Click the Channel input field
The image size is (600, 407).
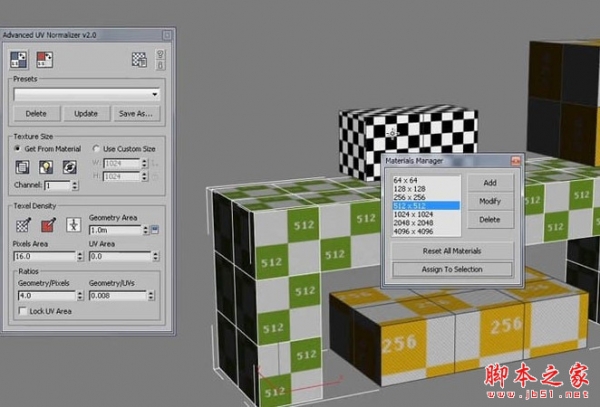click(x=57, y=186)
